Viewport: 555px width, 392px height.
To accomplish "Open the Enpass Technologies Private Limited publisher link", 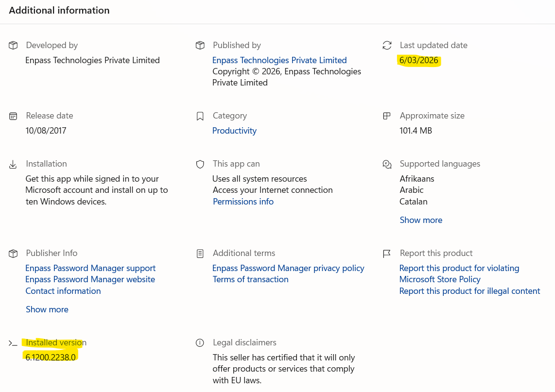I will (279, 60).
